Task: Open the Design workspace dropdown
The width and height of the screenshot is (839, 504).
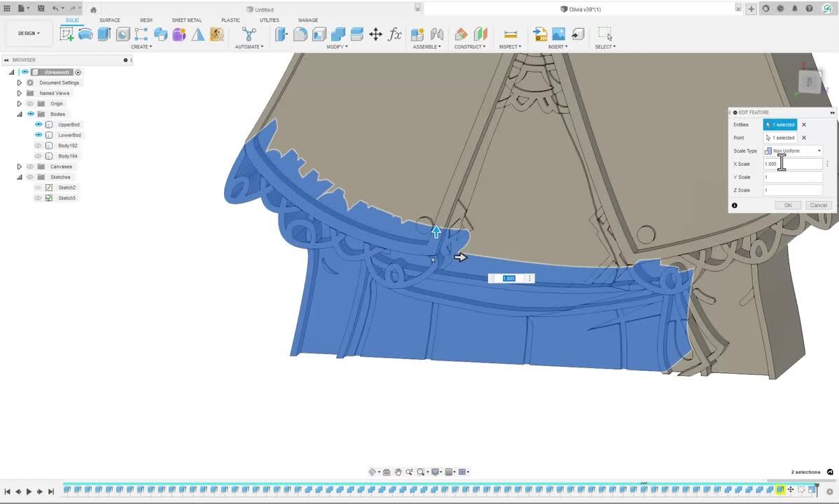Action: click(29, 33)
